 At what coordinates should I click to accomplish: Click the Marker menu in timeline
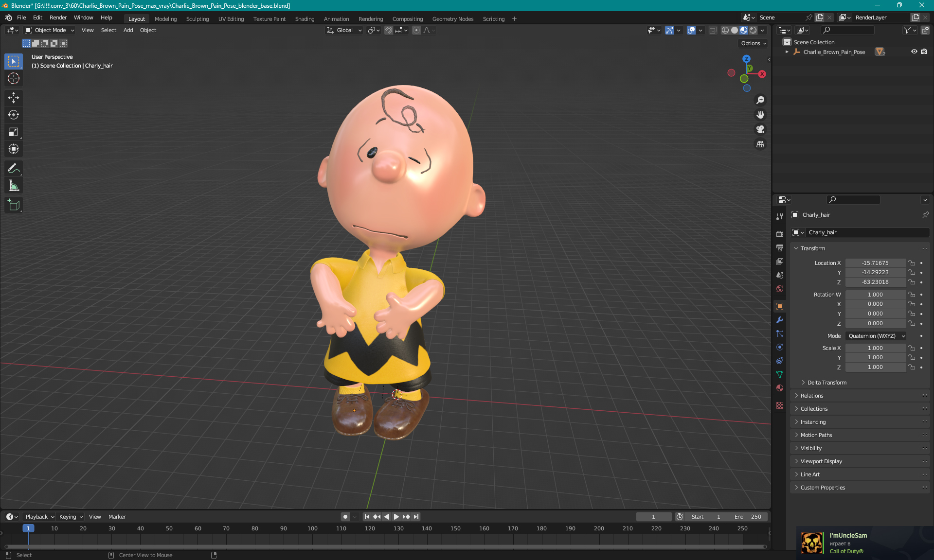(x=117, y=517)
